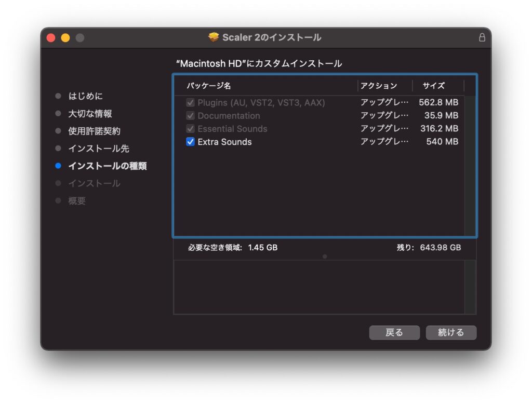Click the サイズ column header
This screenshot has width=532, height=404.
(434, 86)
